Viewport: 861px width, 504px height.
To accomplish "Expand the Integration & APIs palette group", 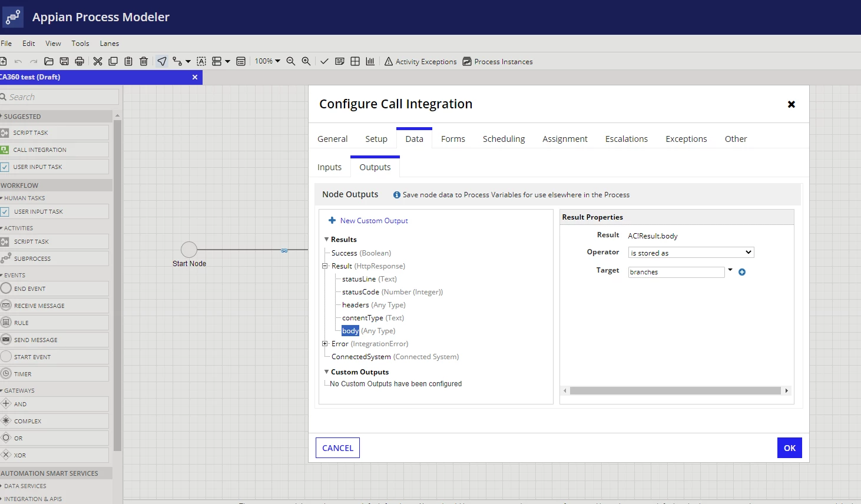I will (32, 499).
